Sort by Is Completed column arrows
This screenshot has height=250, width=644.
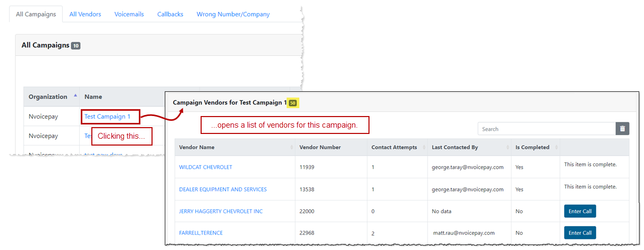point(556,148)
